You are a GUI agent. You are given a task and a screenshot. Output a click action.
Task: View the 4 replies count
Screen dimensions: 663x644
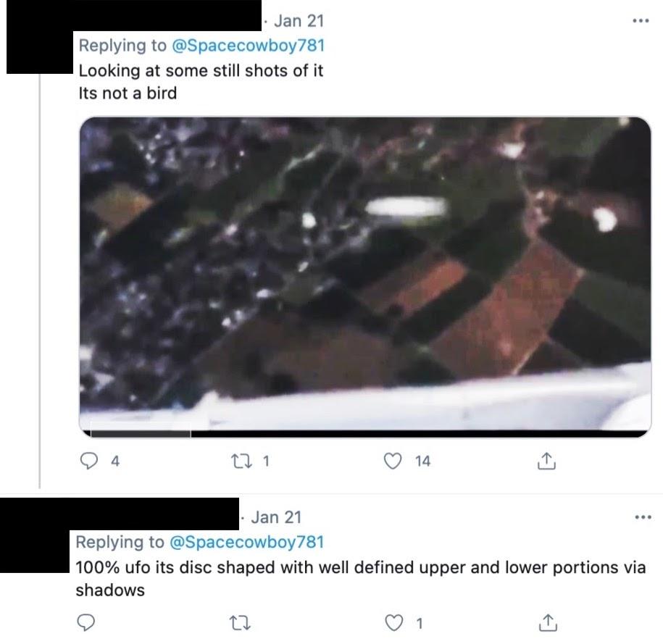[x=115, y=461]
